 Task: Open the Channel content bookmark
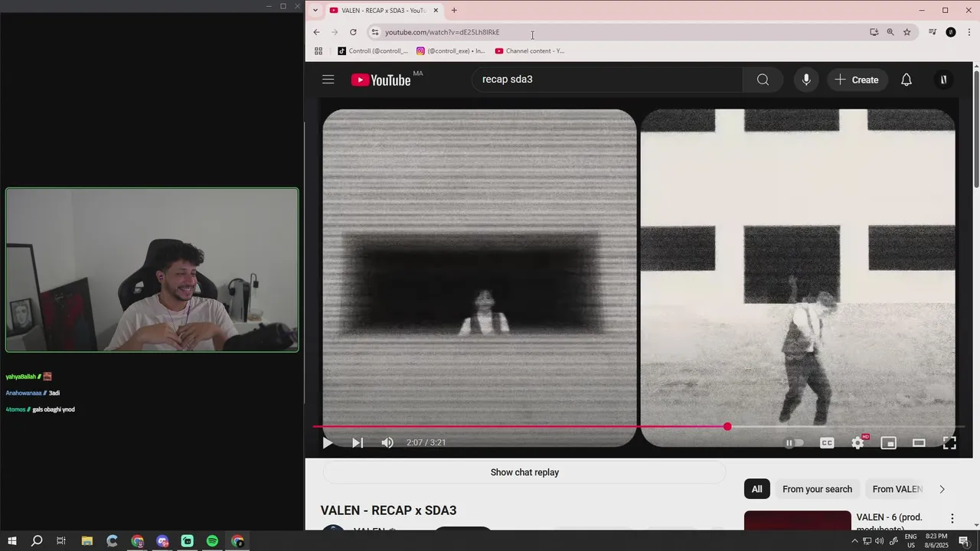pyautogui.click(x=530, y=51)
